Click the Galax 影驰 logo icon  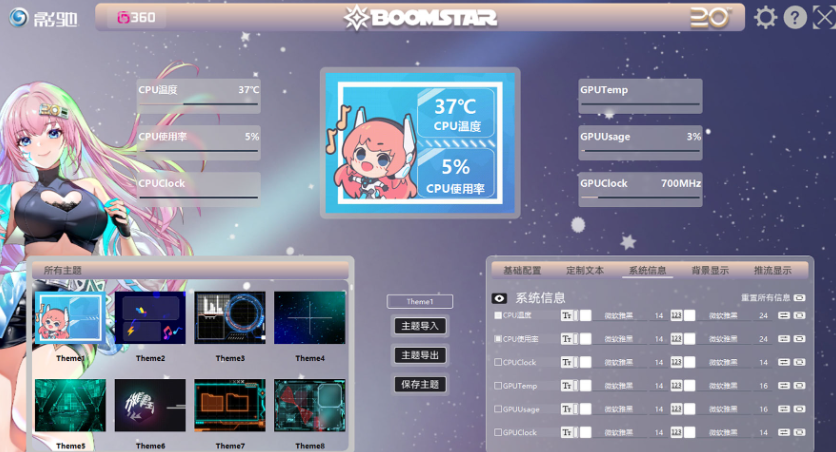(x=19, y=17)
